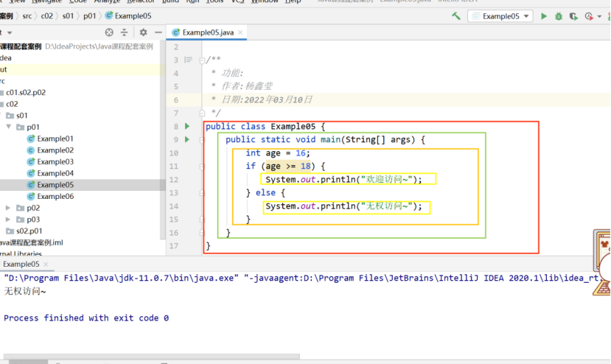Select Example03 in project tree
The width and height of the screenshot is (611, 364).
(x=55, y=161)
